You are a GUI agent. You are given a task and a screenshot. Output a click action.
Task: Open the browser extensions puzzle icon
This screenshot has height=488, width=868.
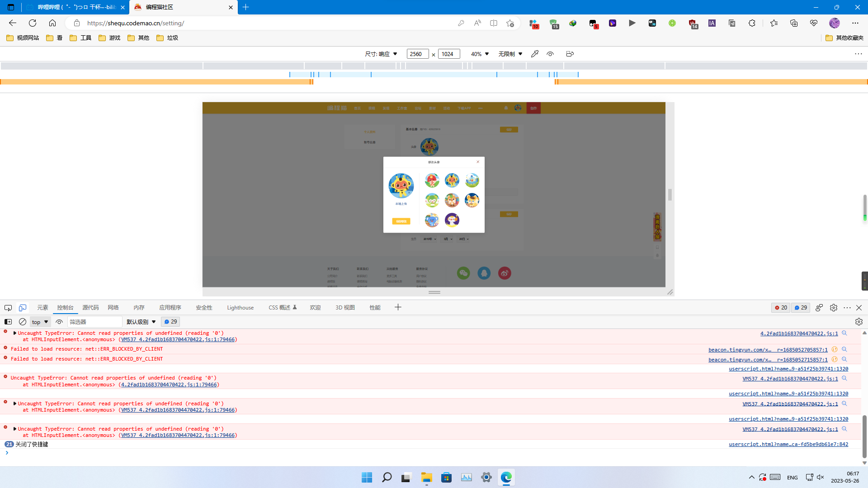752,23
